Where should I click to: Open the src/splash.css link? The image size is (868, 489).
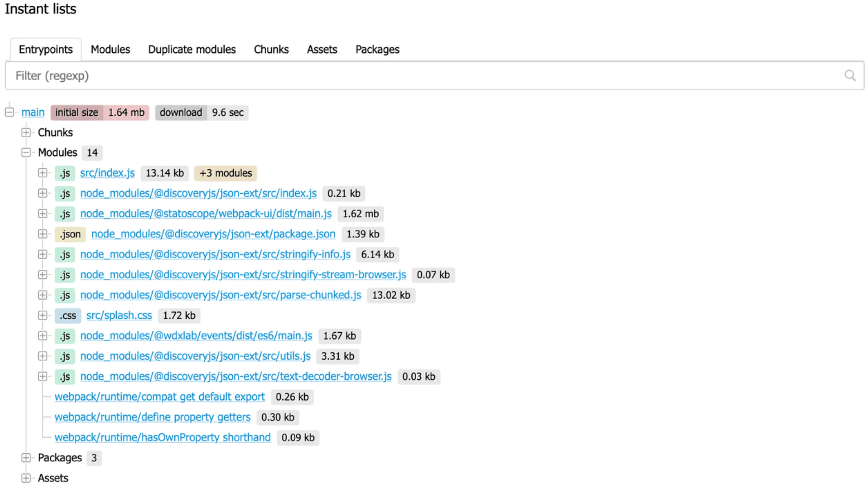(x=119, y=315)
